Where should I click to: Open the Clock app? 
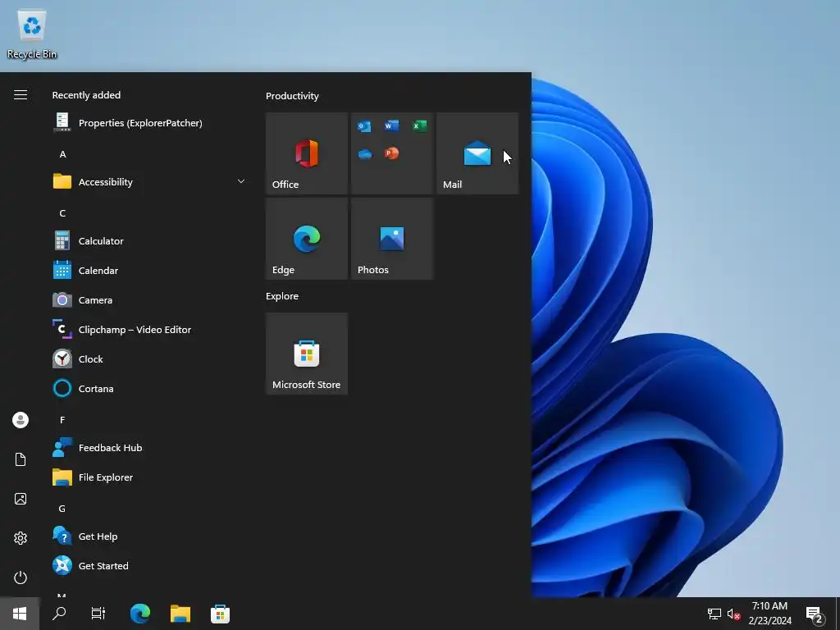point(150,359)
